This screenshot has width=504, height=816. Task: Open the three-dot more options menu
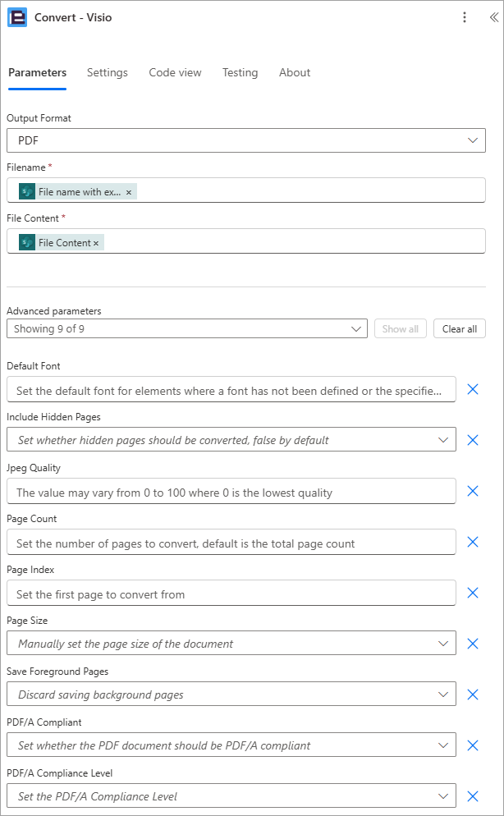coord(465,17)
